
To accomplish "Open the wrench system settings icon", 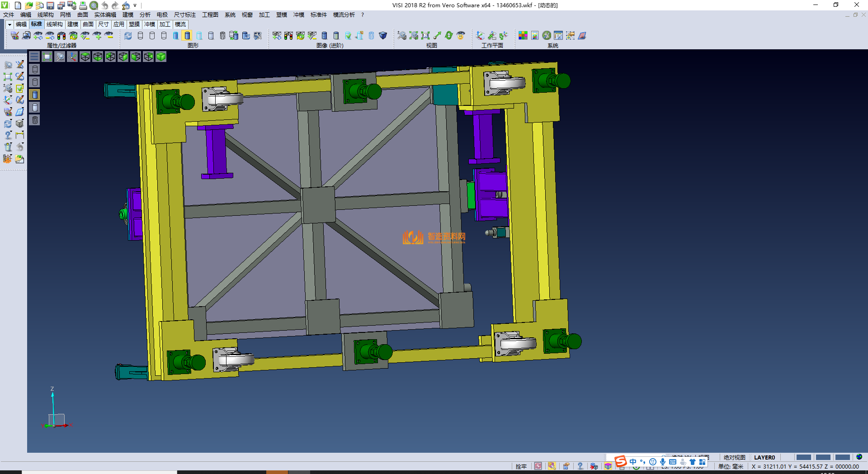I will tap(547, 35).
